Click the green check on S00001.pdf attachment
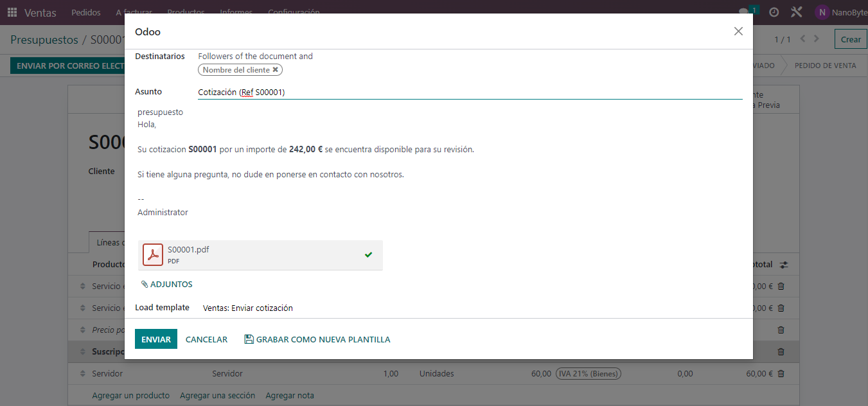 pos(368,255)
